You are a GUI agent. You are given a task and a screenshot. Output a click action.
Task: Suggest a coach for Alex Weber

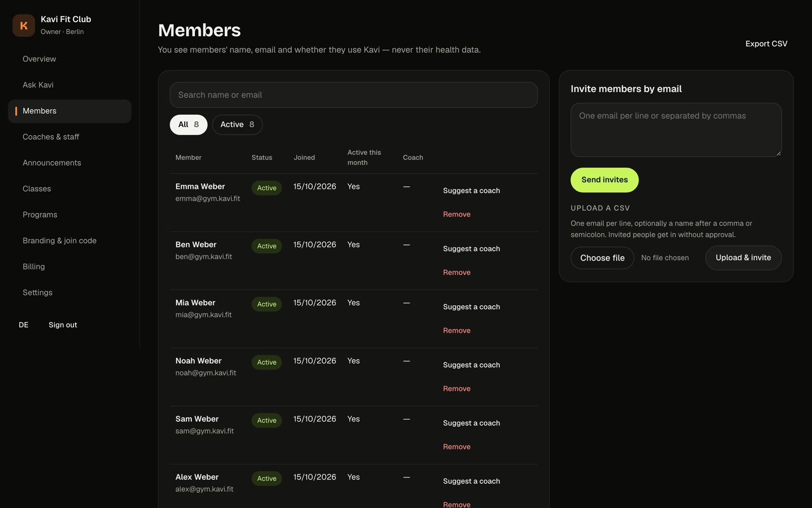click(x=471, y=481)
